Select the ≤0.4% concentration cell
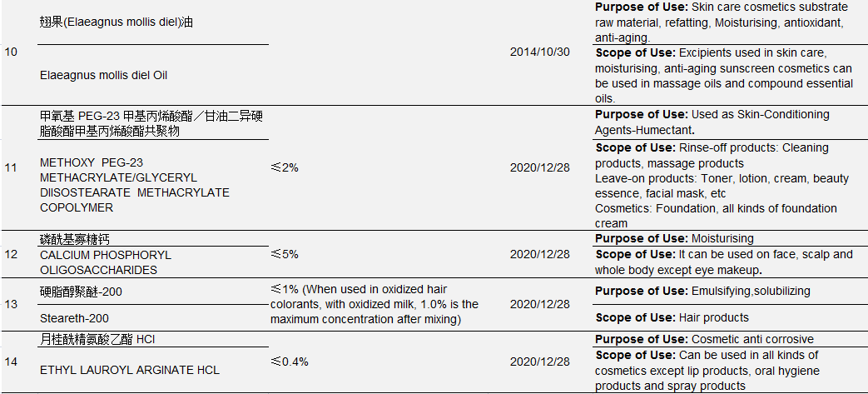The width and height of the screenshot is (868, 394). tap(290, 362)
